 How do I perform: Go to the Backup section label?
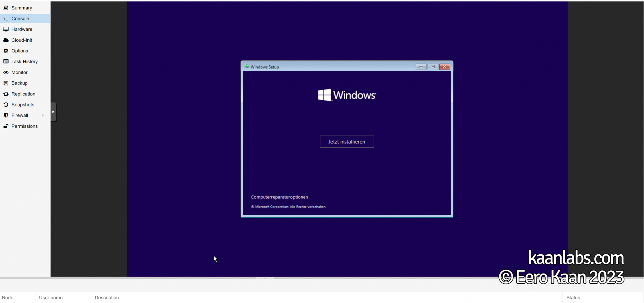19,83
